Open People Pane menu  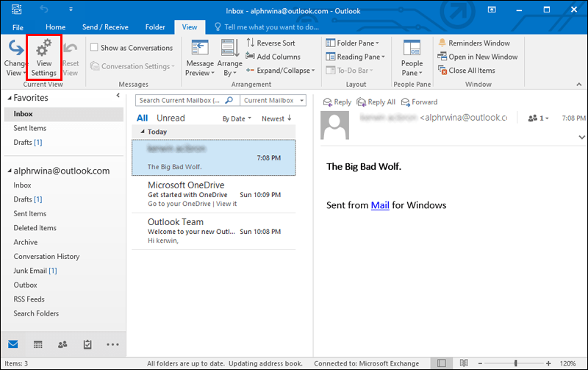pos(412,58)
